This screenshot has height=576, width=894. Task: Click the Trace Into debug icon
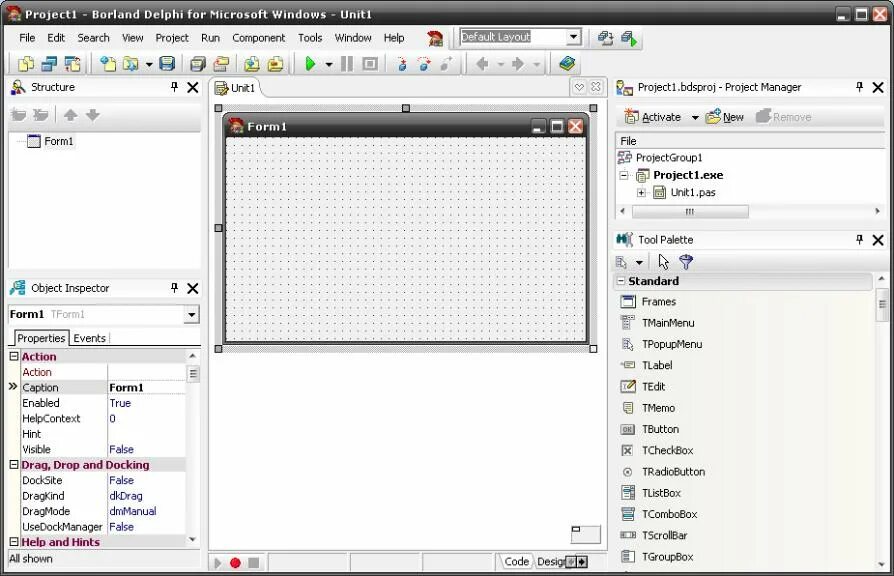401,64
